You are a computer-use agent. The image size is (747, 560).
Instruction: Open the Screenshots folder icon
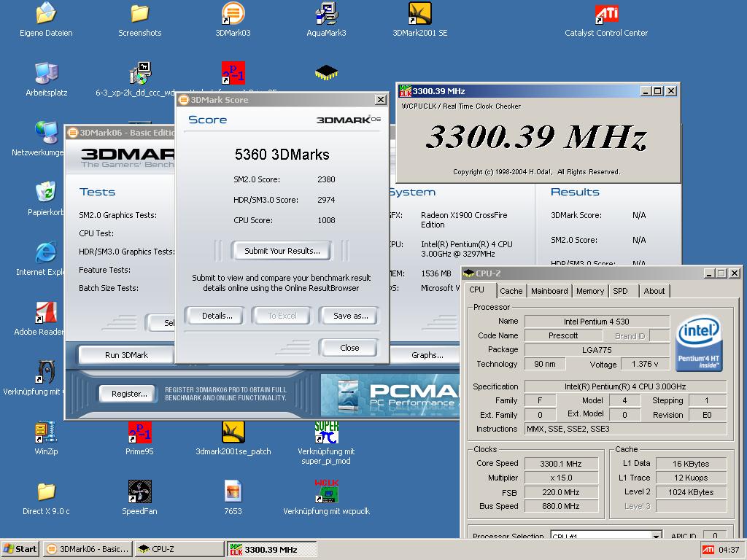click(x=139, y=13)
